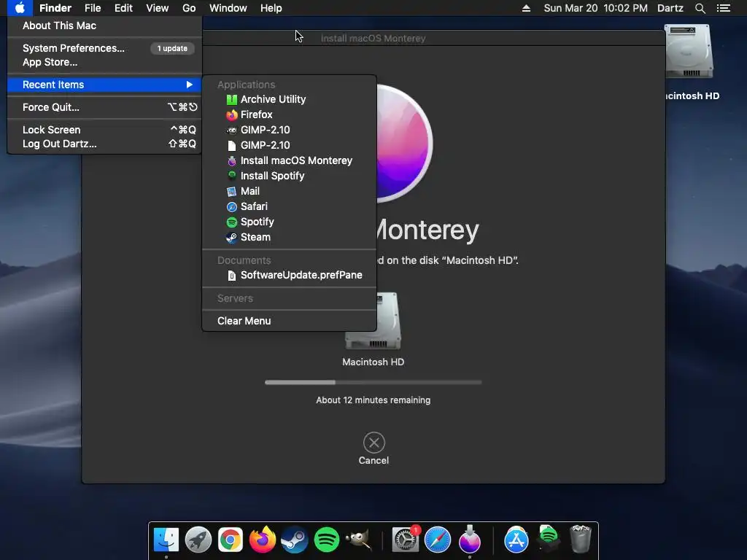The height and width of the screenshot is (560, 747).
Task: Open Install macOS Monterey recent item
Action: tap(289, 160)
